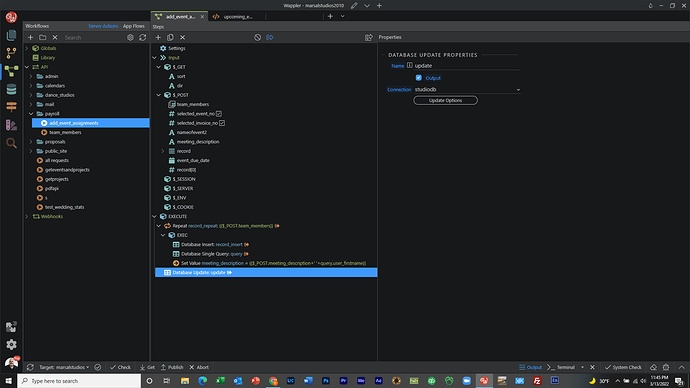
Task: Switch to the Server Actions tab
Action: coord(103,26)
